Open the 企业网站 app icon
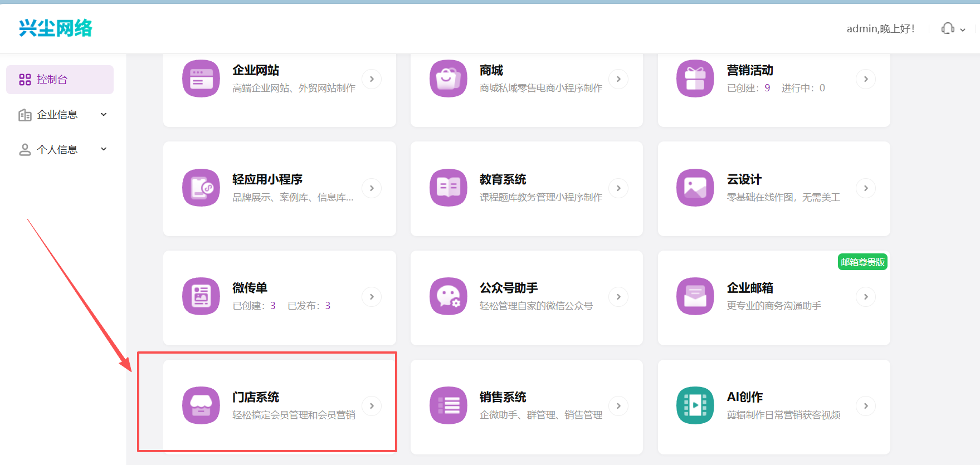Image resolution: width=980 pixels, height=465 pixels. [x=201, y=79]
